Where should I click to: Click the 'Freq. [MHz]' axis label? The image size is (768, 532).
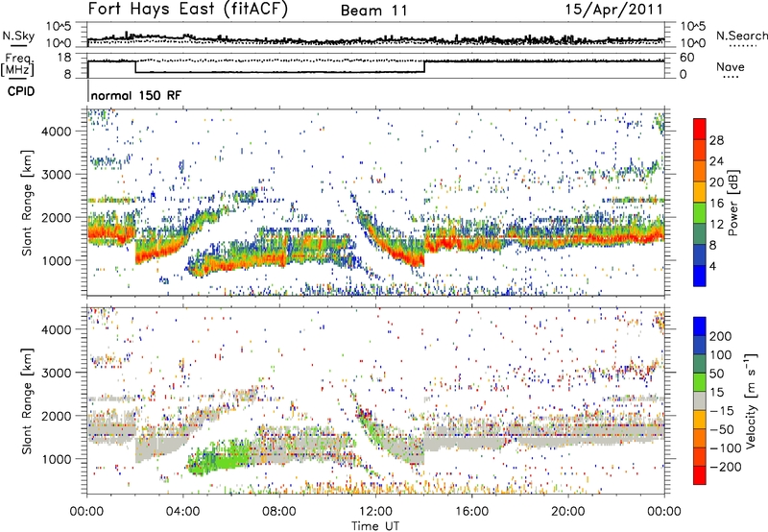tap(18, 65)
